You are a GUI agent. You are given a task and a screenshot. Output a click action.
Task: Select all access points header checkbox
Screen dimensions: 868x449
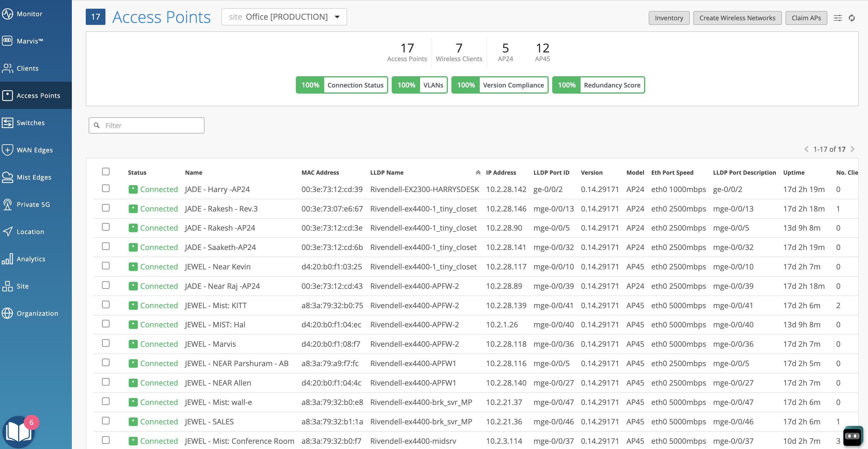[x=106, y=171]
